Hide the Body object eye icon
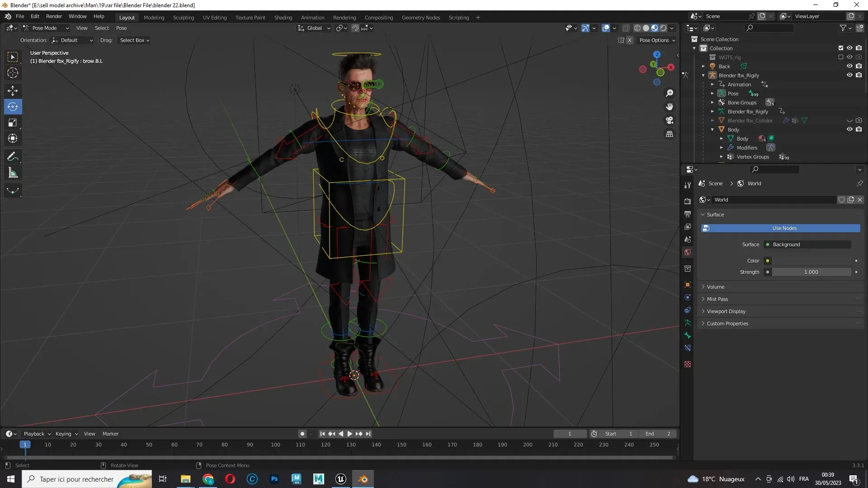 click(849, 129)
